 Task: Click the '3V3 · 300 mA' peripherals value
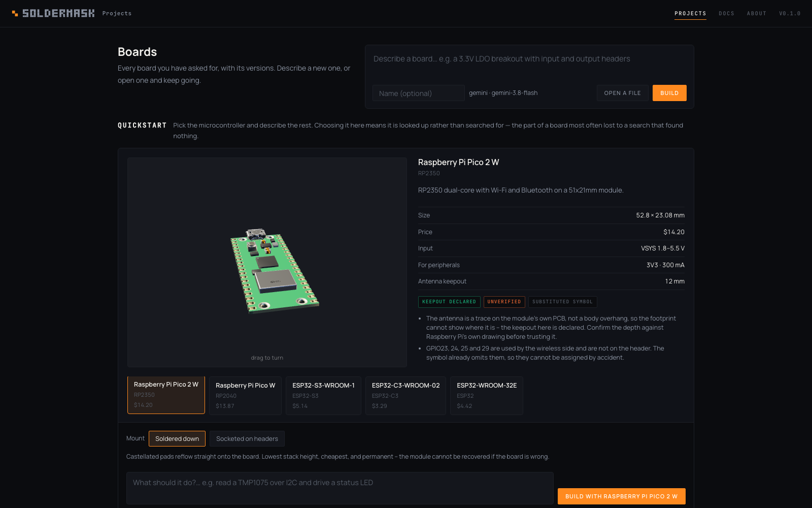point(665,265)
